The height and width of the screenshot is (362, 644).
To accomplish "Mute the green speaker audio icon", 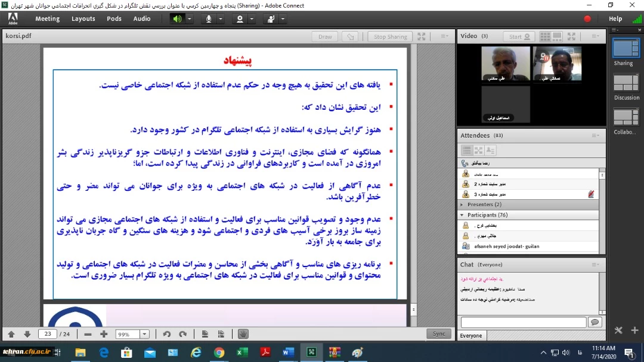I will pos(177,18).
